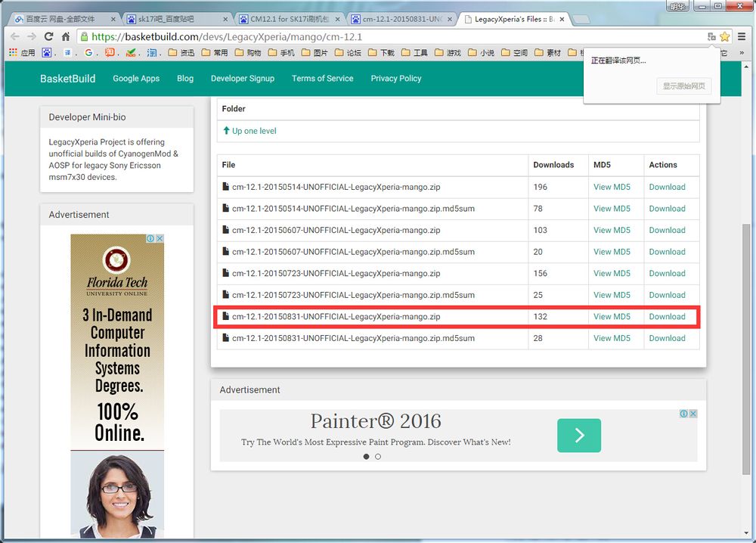Screen dimensions: 756x543
Task: Close the Painter 2016 ad with X icon
Action: click(x=692, y=414)
